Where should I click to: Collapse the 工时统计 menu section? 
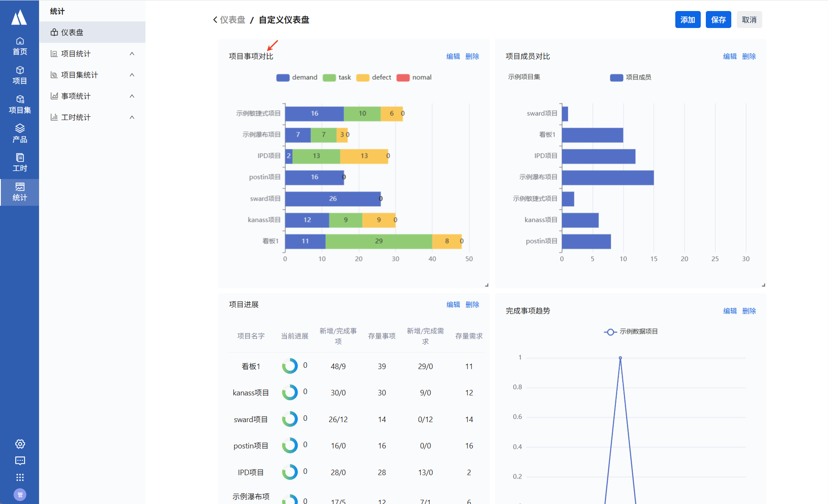coord(132,117)
